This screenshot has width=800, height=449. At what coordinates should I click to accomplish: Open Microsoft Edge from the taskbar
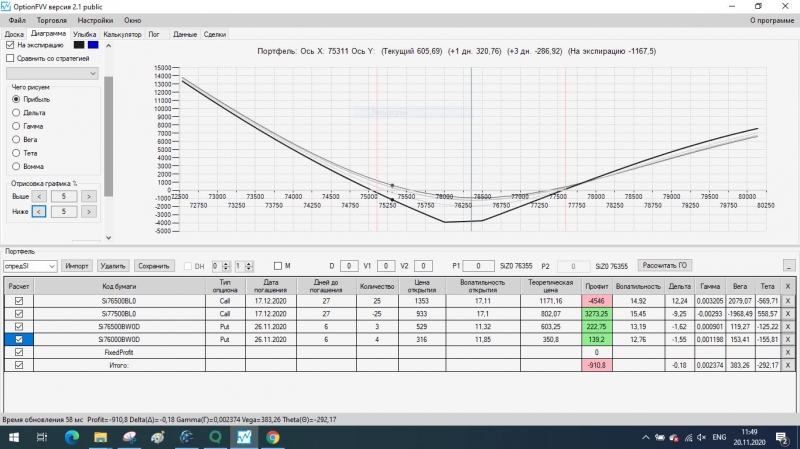[x=72, y=437]
